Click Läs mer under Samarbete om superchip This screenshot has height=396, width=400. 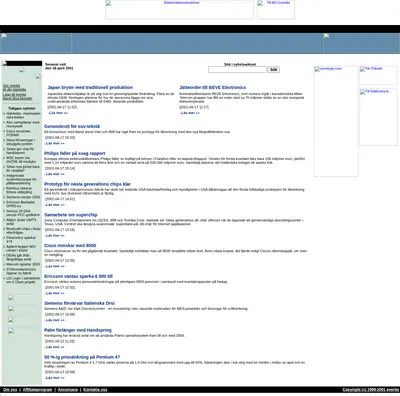click(x=55, y=235)
